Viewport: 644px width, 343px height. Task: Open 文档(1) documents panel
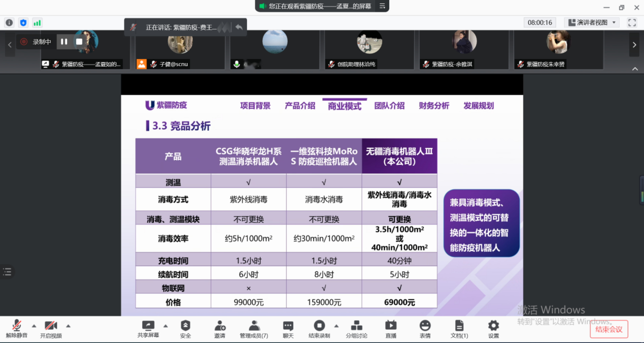coord(459,329)
